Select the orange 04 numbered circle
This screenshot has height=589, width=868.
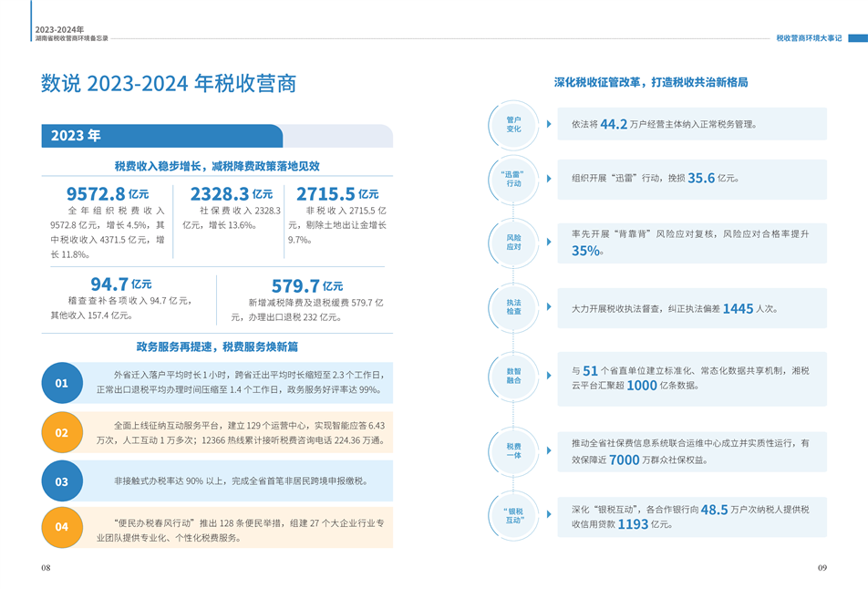(x=62, y=526)
